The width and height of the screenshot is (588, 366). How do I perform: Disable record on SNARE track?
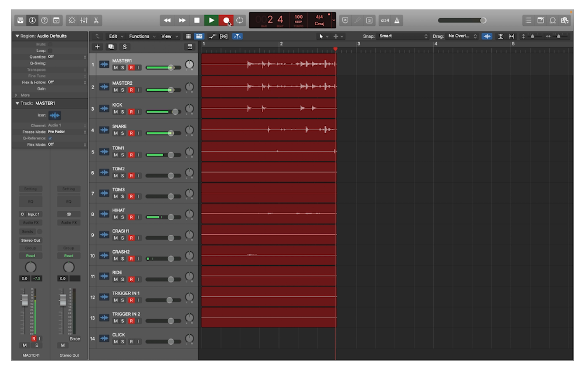click(x=131, y=134)
